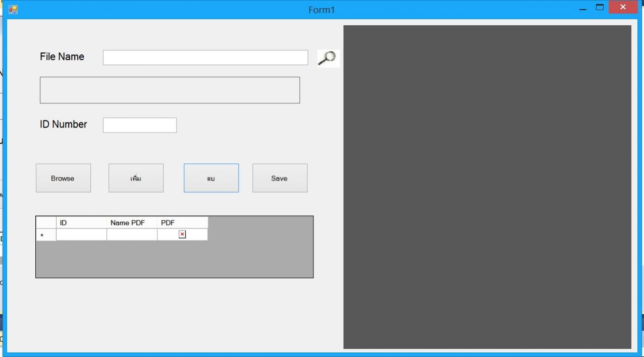Click the magnifying glass search icon
Viewport: 644px width, 357px height.
point(328,58)
